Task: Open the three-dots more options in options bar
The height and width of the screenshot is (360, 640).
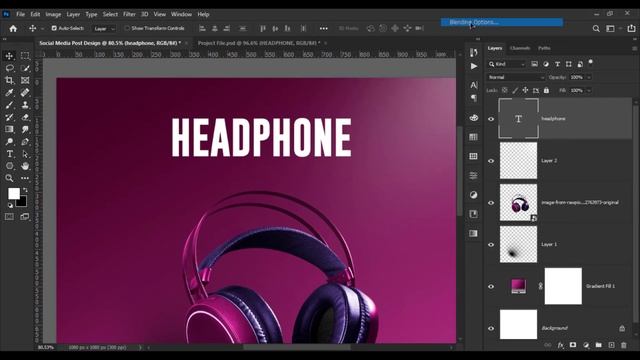Action: [324, 29]
